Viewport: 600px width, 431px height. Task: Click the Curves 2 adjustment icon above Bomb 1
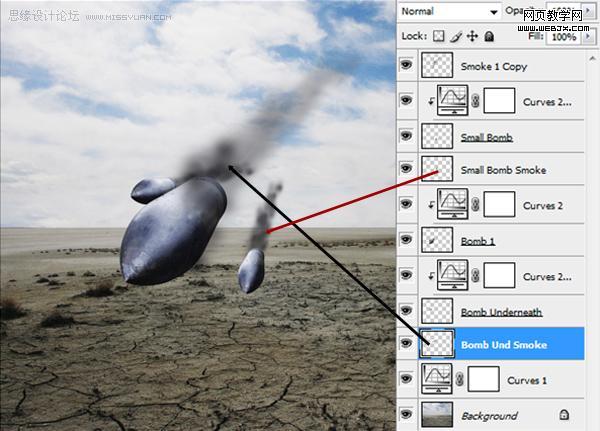click(x=453, y=204)
